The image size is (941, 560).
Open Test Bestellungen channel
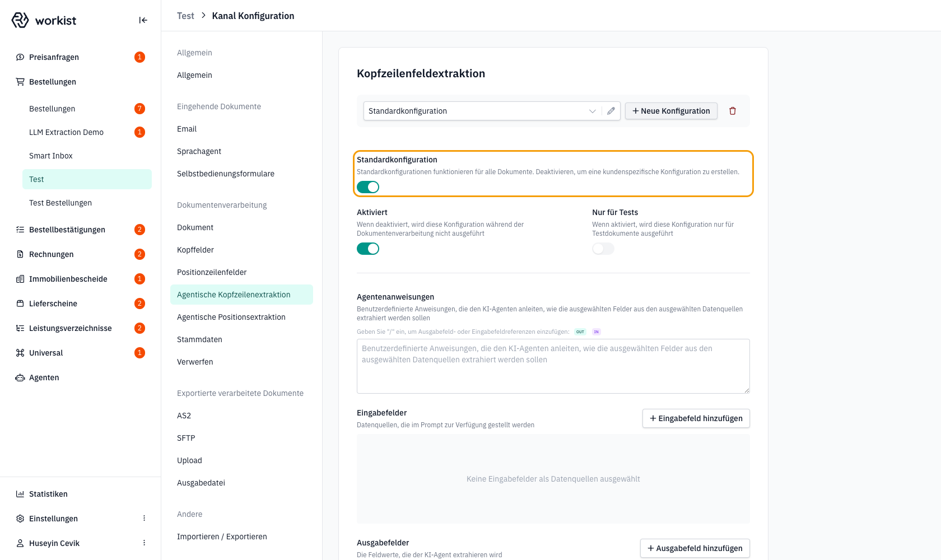pos(87,203)
